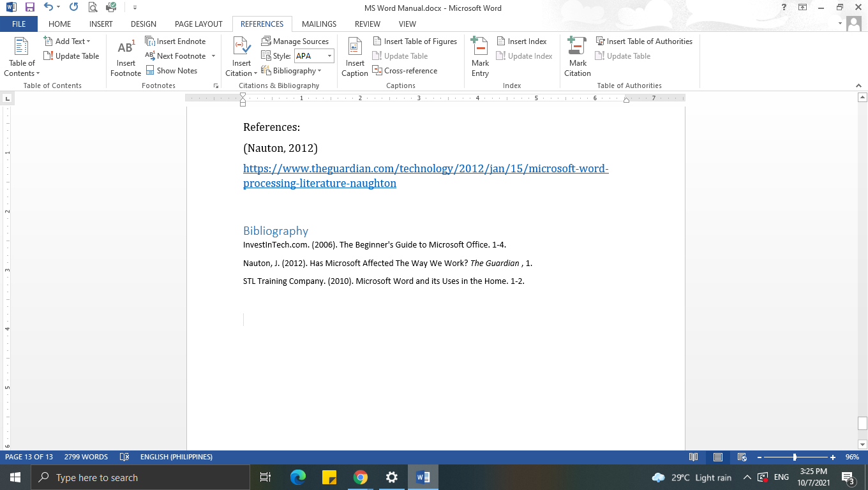Viewport: 868px width, 490px height.
Task: Click the Mark Citation icon
Action: [x=578, y=57]
